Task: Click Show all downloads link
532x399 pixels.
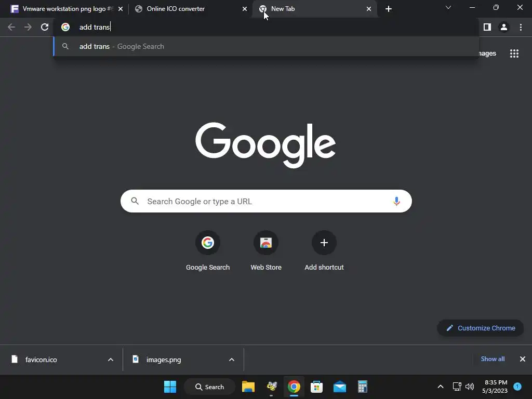Action: [x=493, y=359]
